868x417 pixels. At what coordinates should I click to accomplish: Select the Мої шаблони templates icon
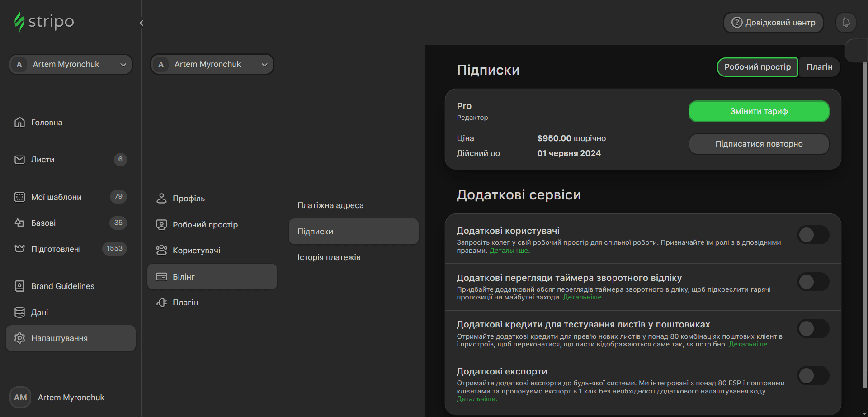(20, 196)
